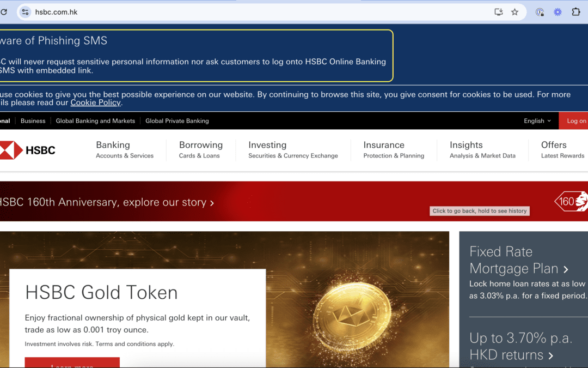Click the red Log on button
The height and width of the screenshot is (368, 588).
(575, 121)
